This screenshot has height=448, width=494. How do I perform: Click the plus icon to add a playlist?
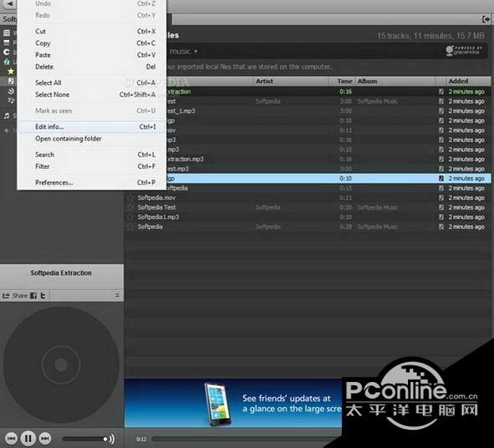click(7, 130)
